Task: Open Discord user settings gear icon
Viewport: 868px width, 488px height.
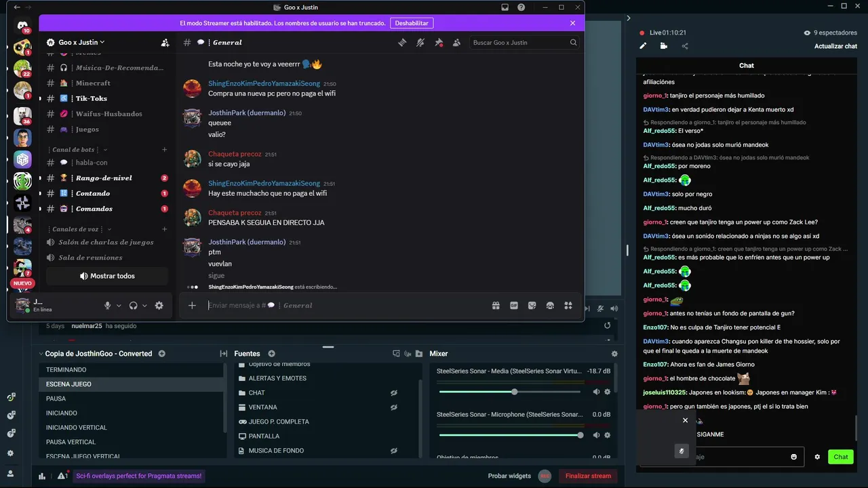Action: 159,306
